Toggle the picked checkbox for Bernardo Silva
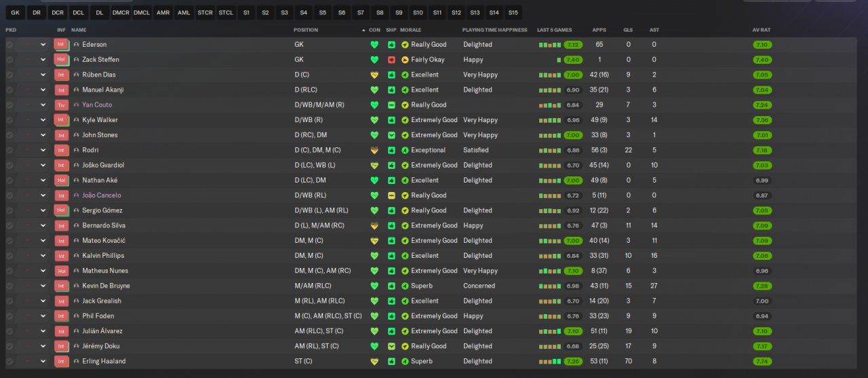868x378 pixels. (9, 225)
